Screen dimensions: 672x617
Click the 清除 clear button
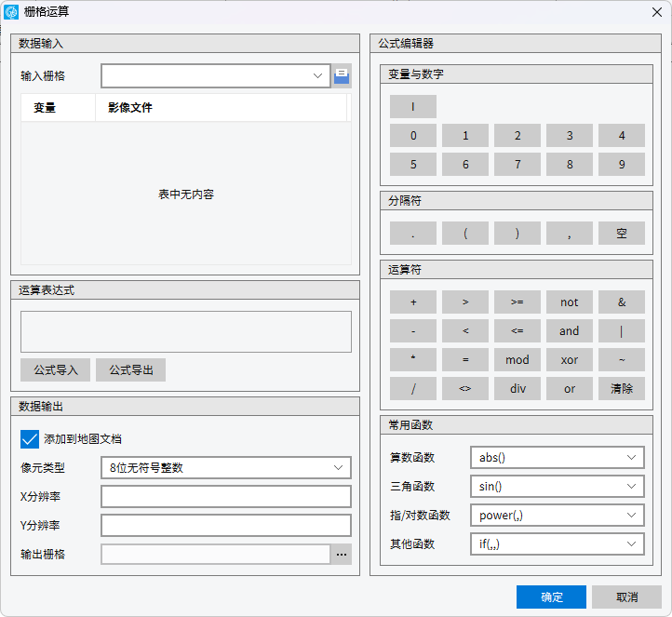(622, 389)
